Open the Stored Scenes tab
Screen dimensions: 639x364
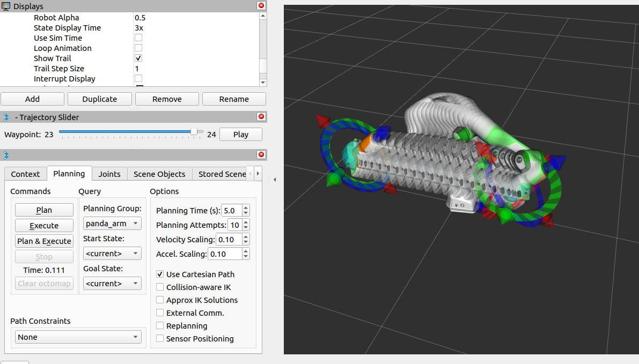220,174
